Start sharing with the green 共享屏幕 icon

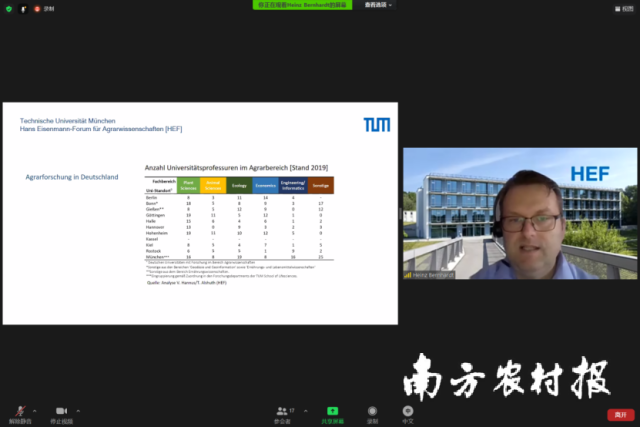click(332, 412)
